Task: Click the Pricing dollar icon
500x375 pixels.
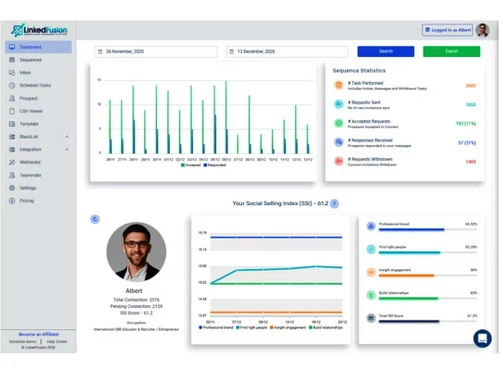Action: tap(12, 201)
